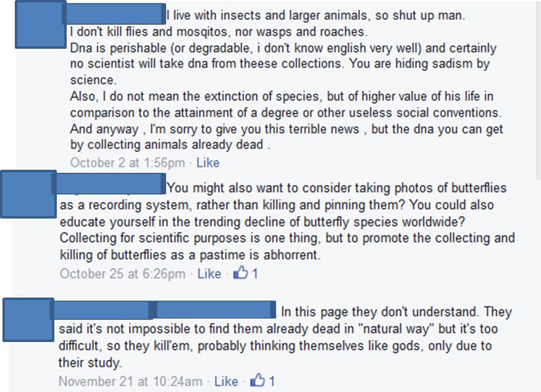Like the October 2 comment

point(208,163)
